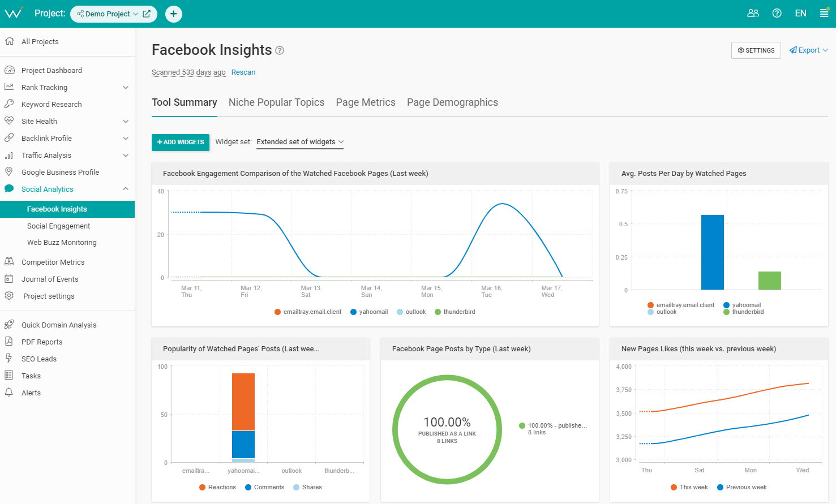Toggle yahoomail series in engagement chart legend

pos(369,312)
